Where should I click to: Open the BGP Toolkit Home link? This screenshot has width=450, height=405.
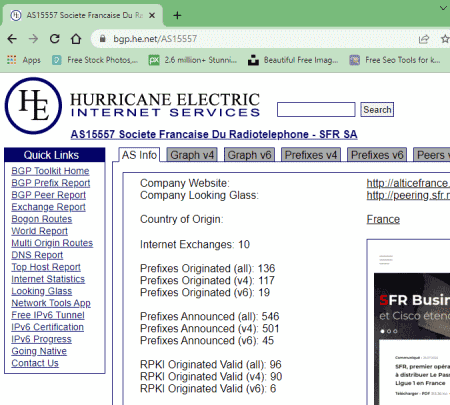(x=50, y=171)
